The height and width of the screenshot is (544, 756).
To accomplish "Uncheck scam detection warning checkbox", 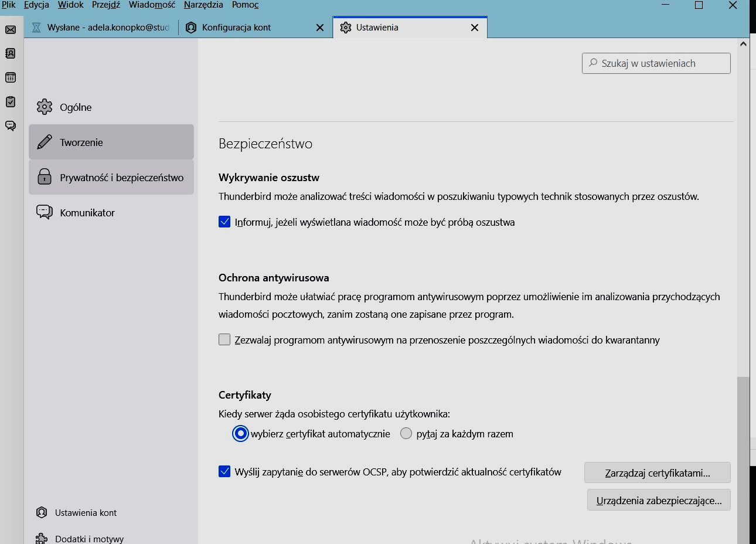I will click(x=224, y=222).
